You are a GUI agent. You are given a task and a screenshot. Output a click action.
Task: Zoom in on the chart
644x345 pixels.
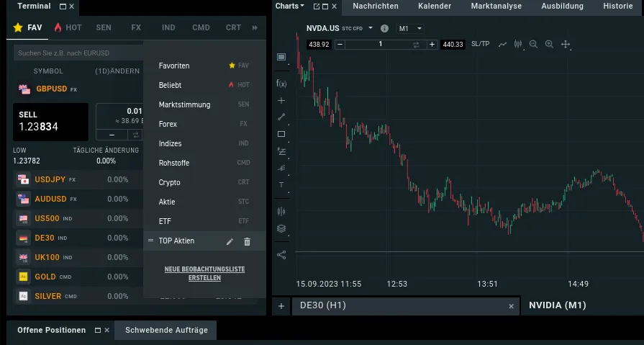tap(549, 45)
